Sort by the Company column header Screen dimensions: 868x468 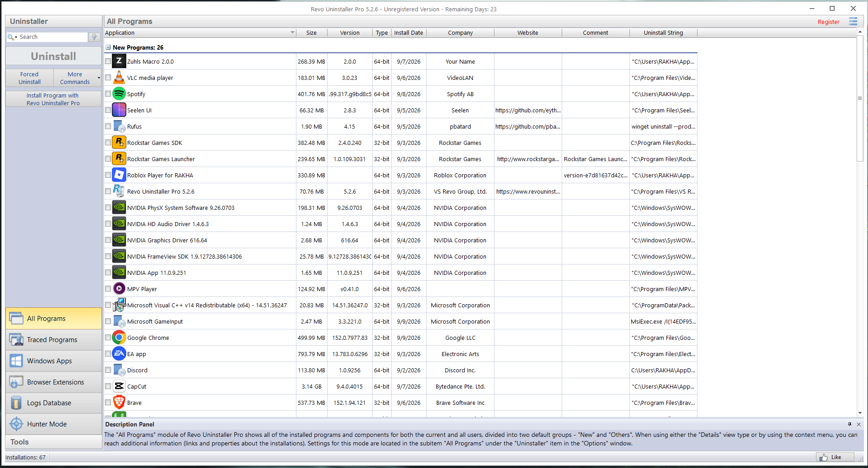click(x=460, y=33)
